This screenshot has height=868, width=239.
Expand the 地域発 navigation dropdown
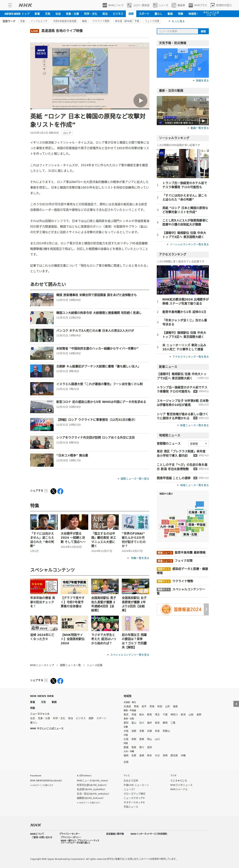click(x=193, y=14)
